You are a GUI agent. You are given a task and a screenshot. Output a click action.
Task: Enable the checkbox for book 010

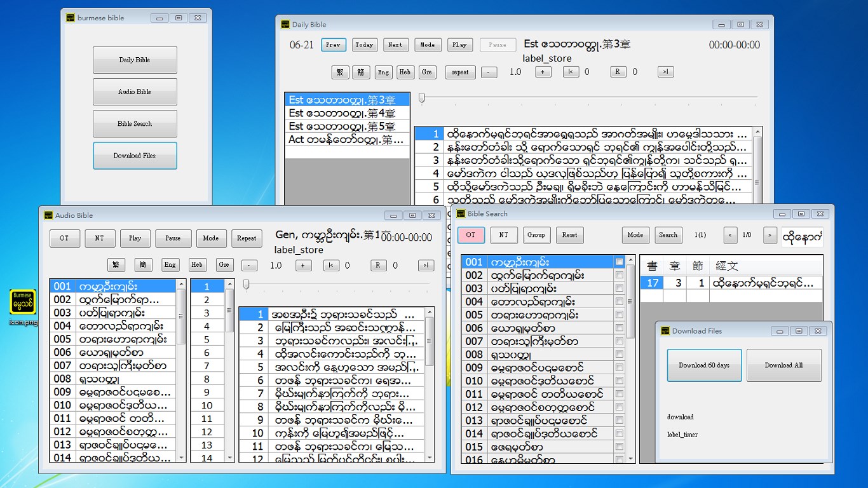pos(619,381)
